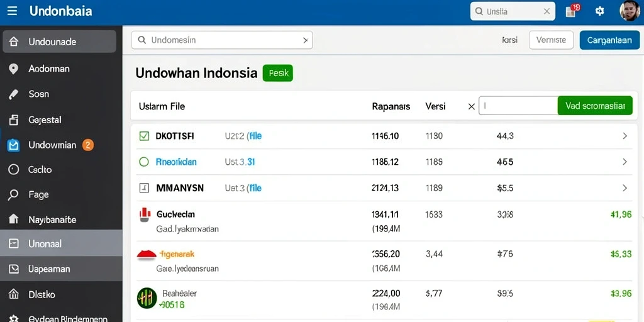Expand DKOTTSFI row chevron

(625, 136)
